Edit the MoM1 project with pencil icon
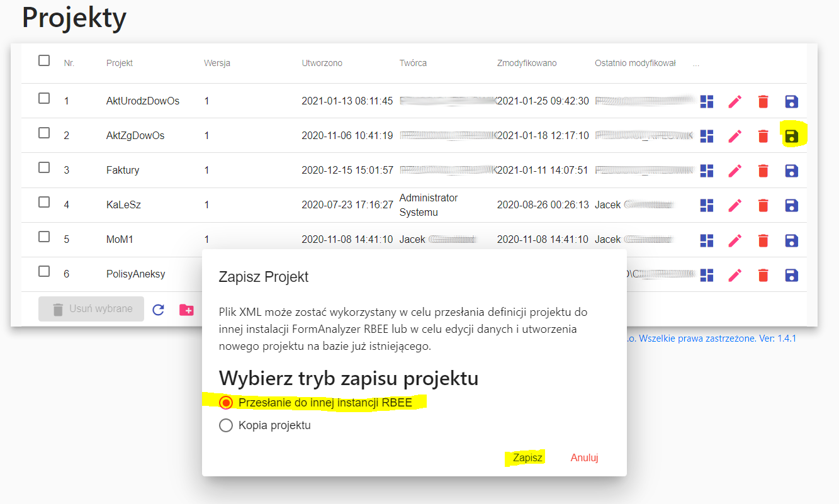The height and width of the screenshot is (504, 839). (x=735, y=240)
